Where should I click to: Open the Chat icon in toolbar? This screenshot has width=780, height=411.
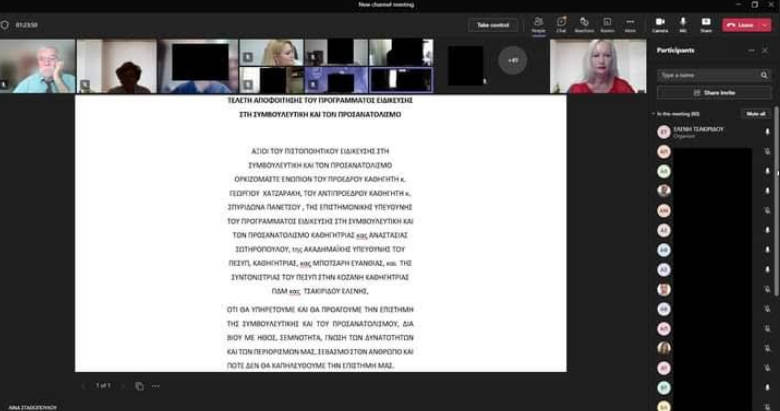point(561,24)
